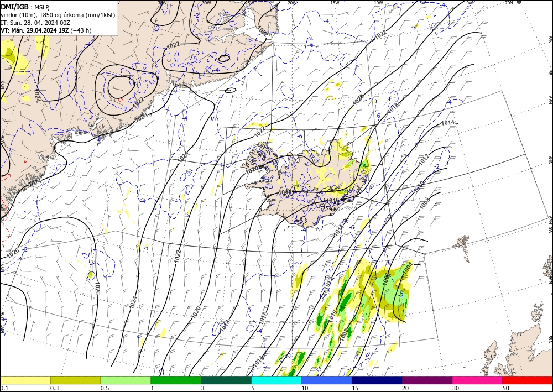Select the "vindur (10m), T850 og úrkoma" line
553x392 pixels.
[x=58, y=15]
